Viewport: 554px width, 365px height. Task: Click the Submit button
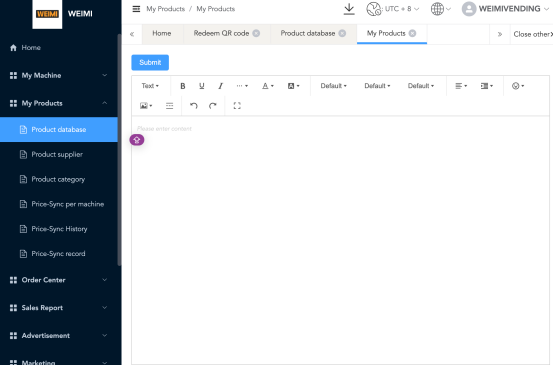click(150, 63)
